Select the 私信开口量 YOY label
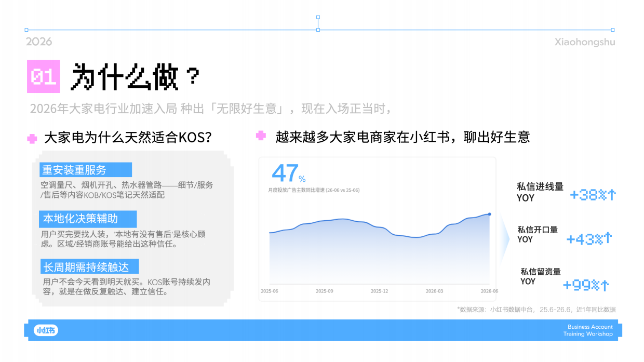The image size is (644, 362). [x=538, y=234]
